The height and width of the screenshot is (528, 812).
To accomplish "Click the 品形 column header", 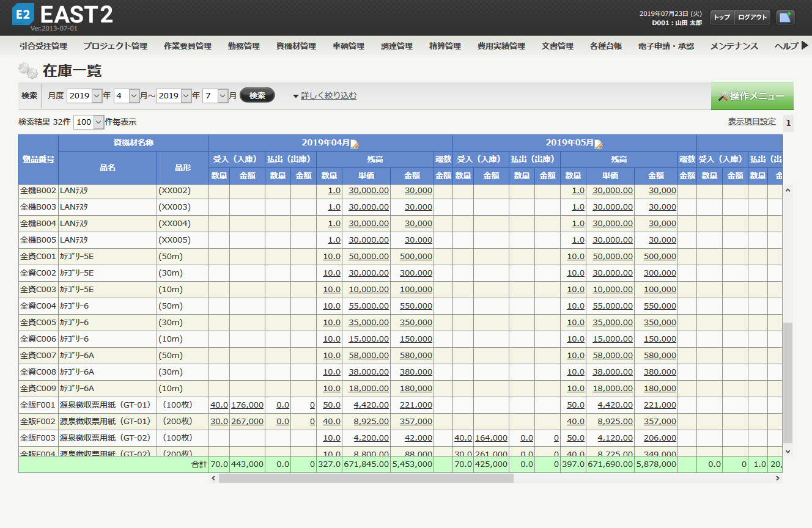I will [x=183, y=167].
